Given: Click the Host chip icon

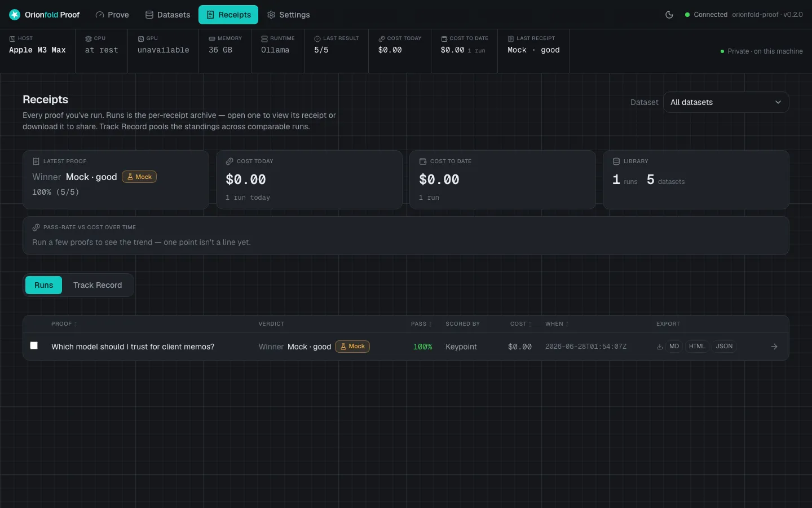Looking at the screenshot, I should tap(12, 38).
